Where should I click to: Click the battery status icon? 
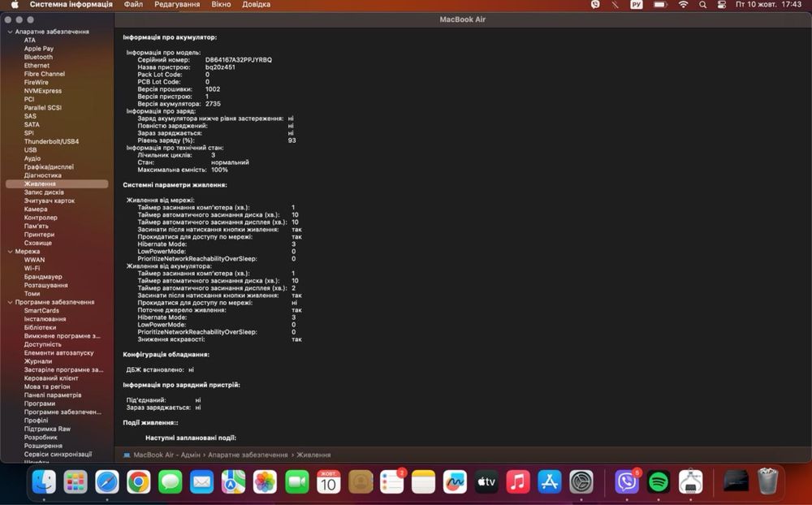(660, 5)
